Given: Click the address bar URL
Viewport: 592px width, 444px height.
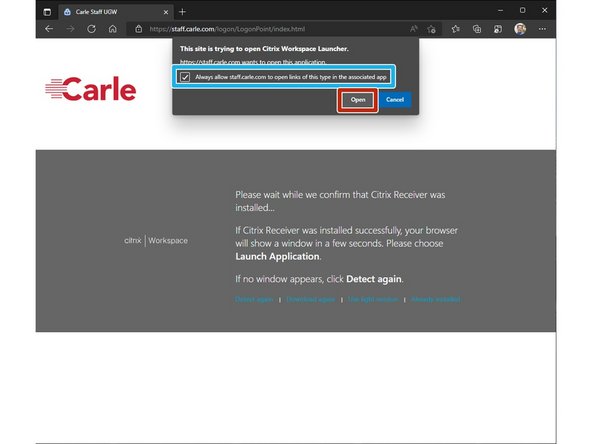Looking at the screenshot, I should tap(227, 29).
